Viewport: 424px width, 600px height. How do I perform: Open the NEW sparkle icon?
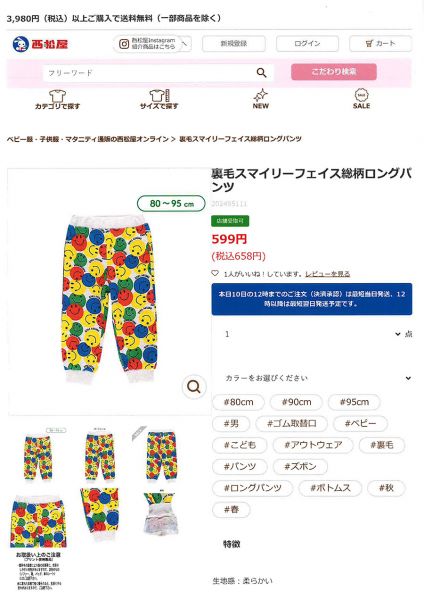(x=261, y=95)
